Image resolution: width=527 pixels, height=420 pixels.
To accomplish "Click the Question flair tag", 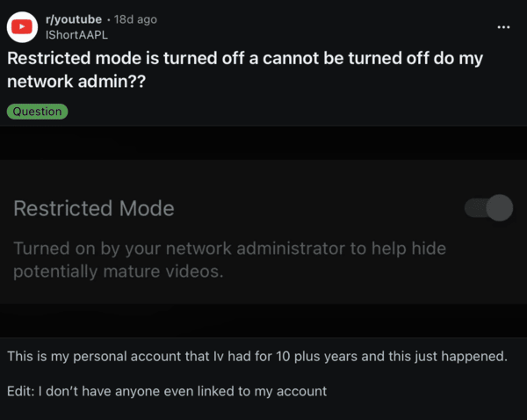I will click(x=37, y=112).
